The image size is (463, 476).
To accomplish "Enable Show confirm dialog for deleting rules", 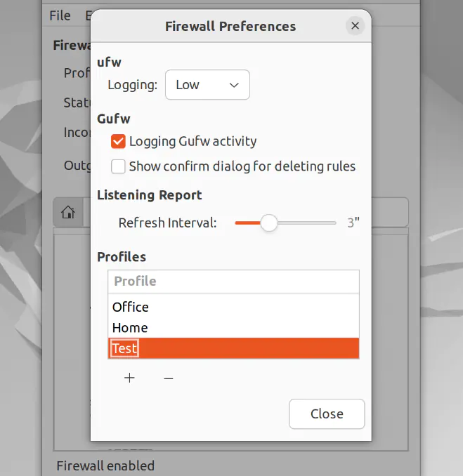I will [x=118, y=166].
